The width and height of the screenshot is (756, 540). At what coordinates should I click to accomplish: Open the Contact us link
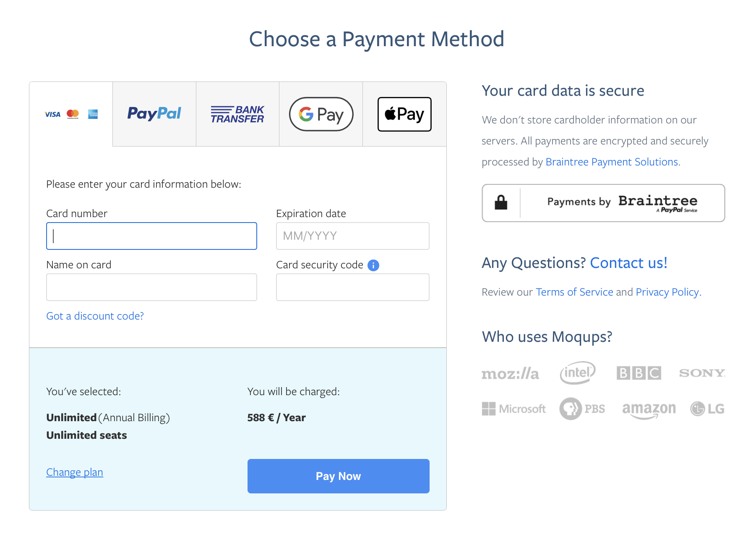tap(628, 263)
